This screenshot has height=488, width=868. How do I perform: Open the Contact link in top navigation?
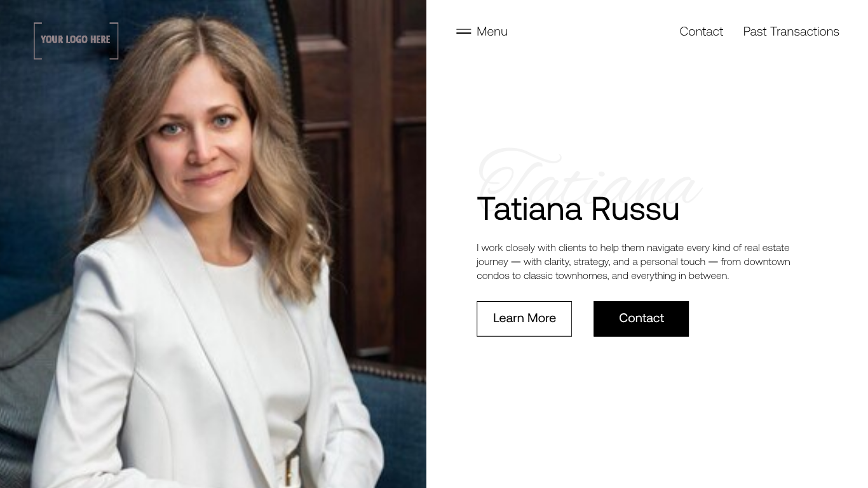[701, 32]
